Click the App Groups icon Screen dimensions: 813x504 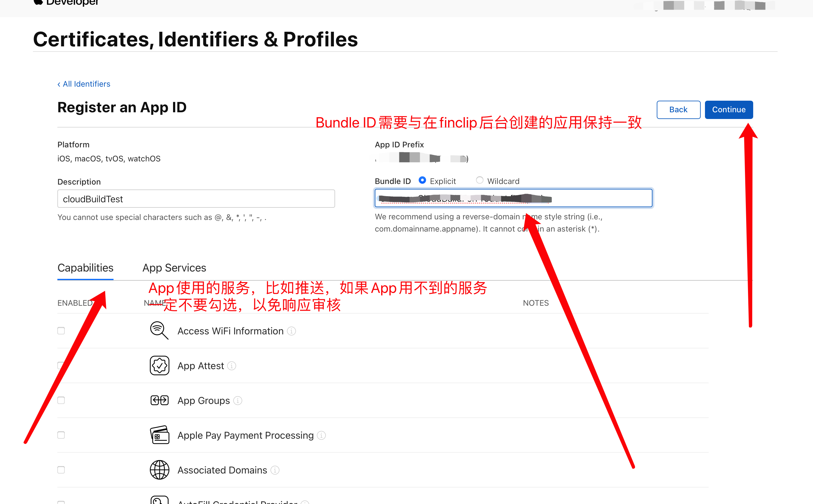coord(159,400)
